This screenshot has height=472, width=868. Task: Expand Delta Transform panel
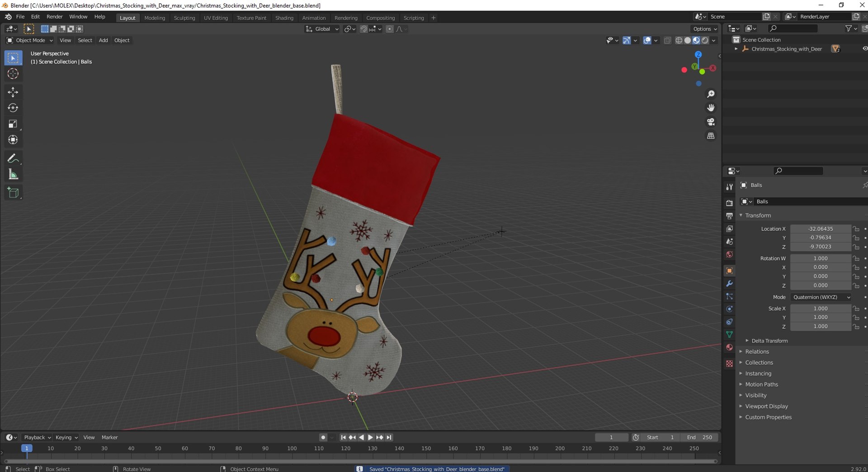pos(769,341)
